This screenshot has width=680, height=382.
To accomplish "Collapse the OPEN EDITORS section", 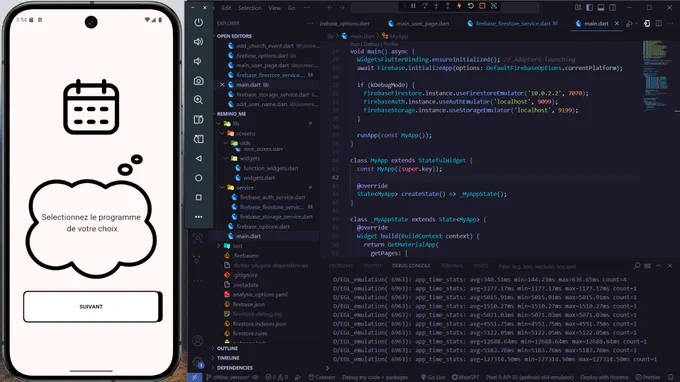I will [x=234, y=36].
